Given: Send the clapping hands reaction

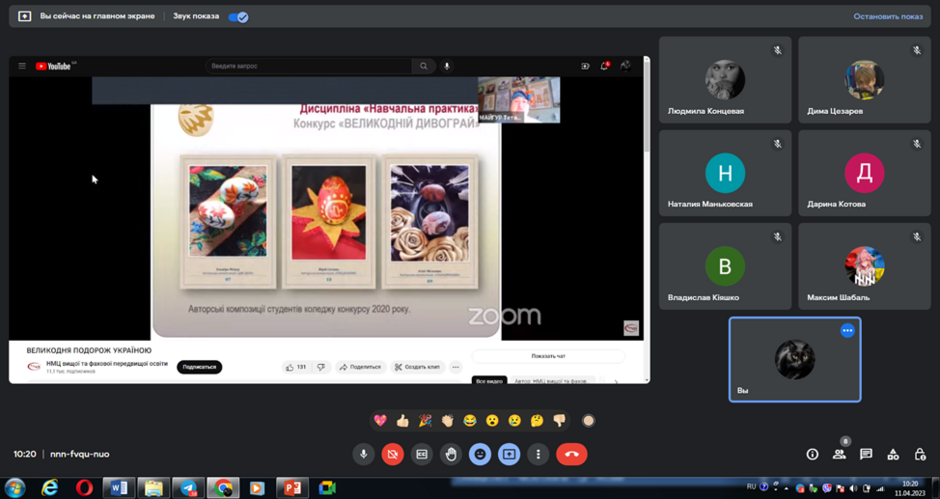Looking at the screenshot, I should 447,420.
